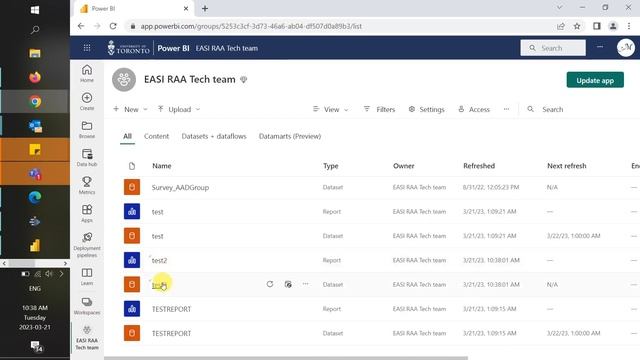Open Chrome share page icon
The height and width of the screenshot is (360, 640).
[x=560, y=26]
